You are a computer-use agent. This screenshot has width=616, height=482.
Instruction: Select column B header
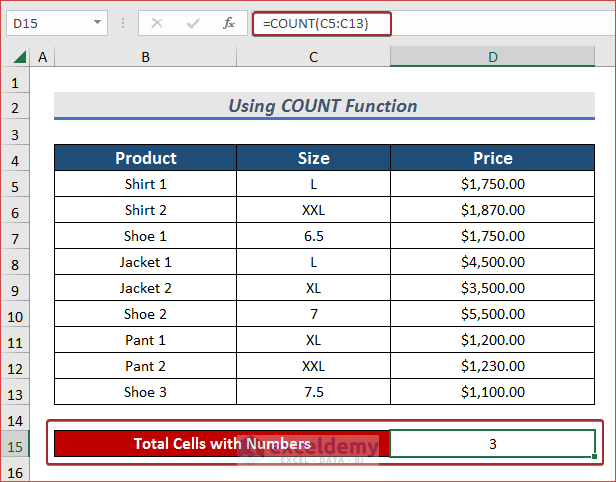[145, 58]
